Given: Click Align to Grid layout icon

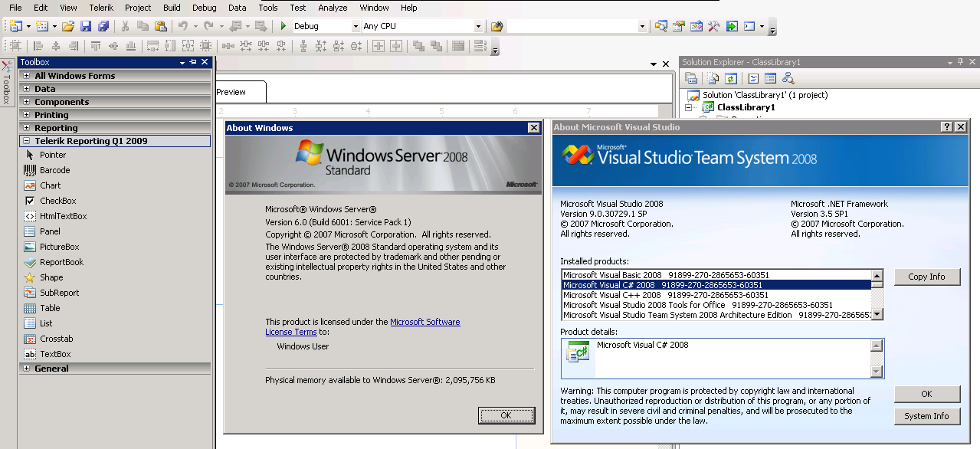Looking at the screenshot, I should coord(15,46).
